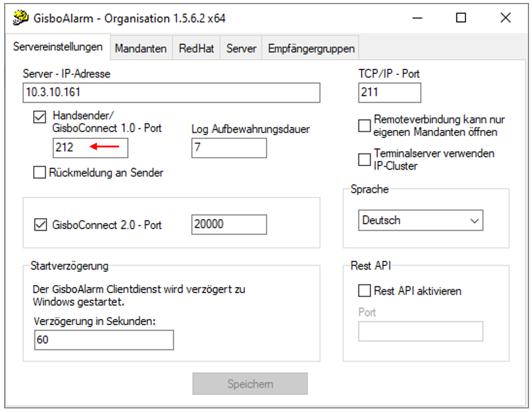Click the Server - IP-Adresse label
The width and height of the screenshot is (532, 412).
click(x=66, y=74)
